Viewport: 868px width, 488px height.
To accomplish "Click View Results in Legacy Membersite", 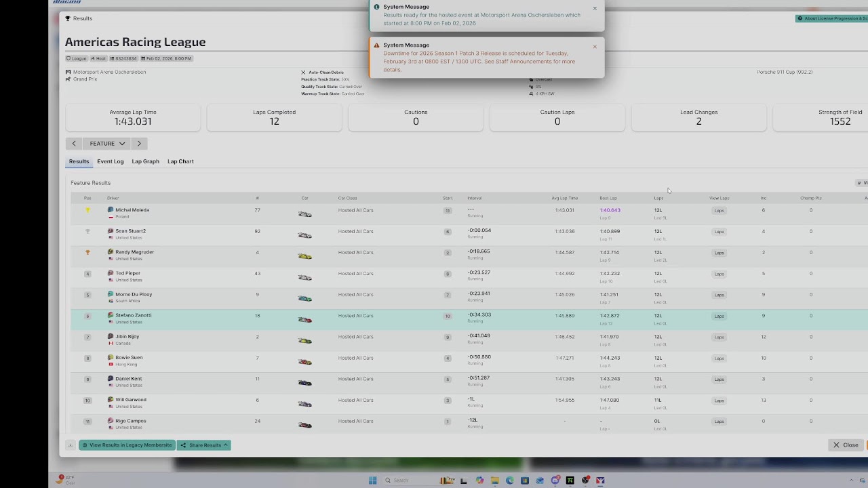I will pyautogui.click(x=127, y=445).
